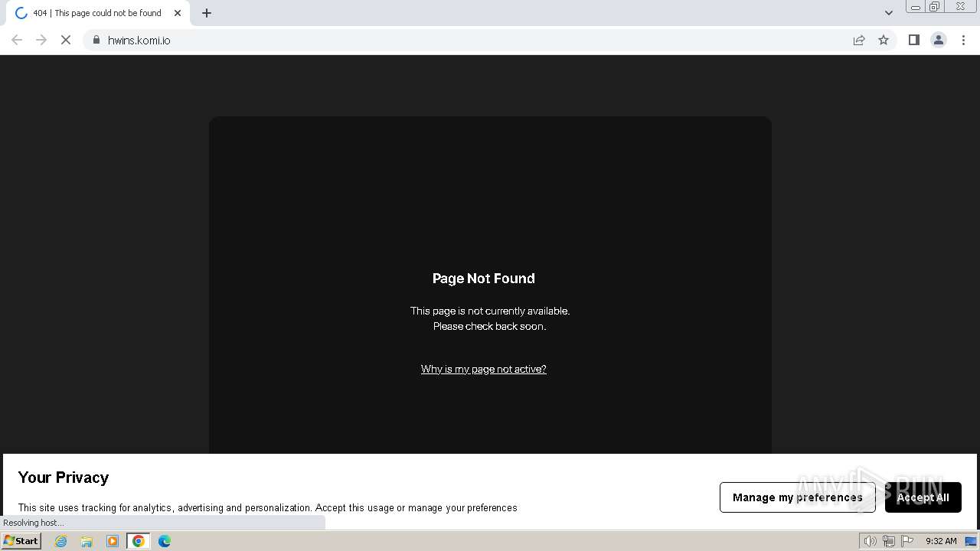Close the 404 page tab

coord(178,13)
